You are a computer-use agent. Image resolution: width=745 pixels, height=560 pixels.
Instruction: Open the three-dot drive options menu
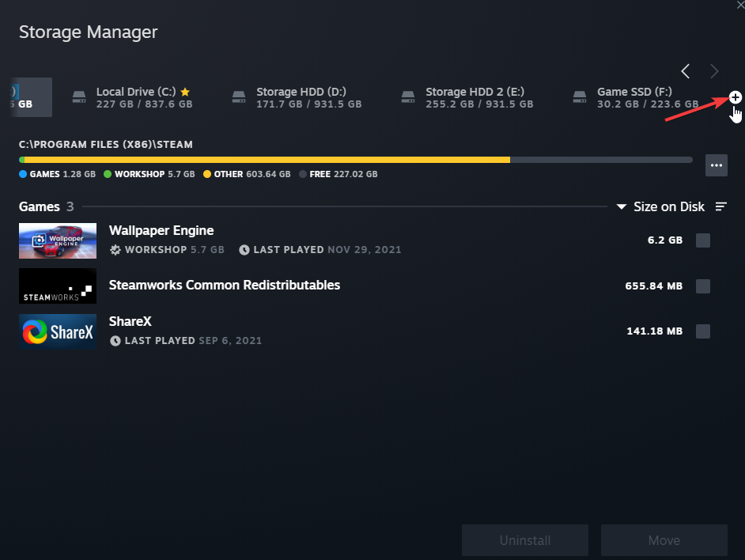pyautogui.click(x=717, y=165)
